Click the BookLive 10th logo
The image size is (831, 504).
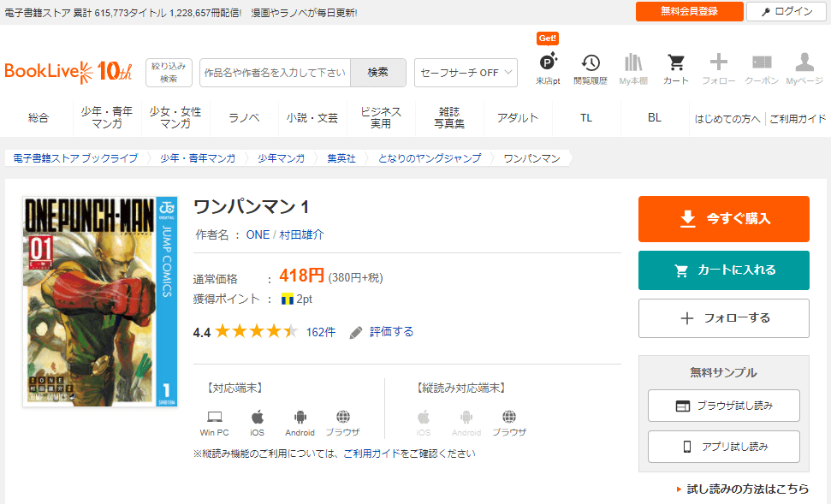click(68, 72)
